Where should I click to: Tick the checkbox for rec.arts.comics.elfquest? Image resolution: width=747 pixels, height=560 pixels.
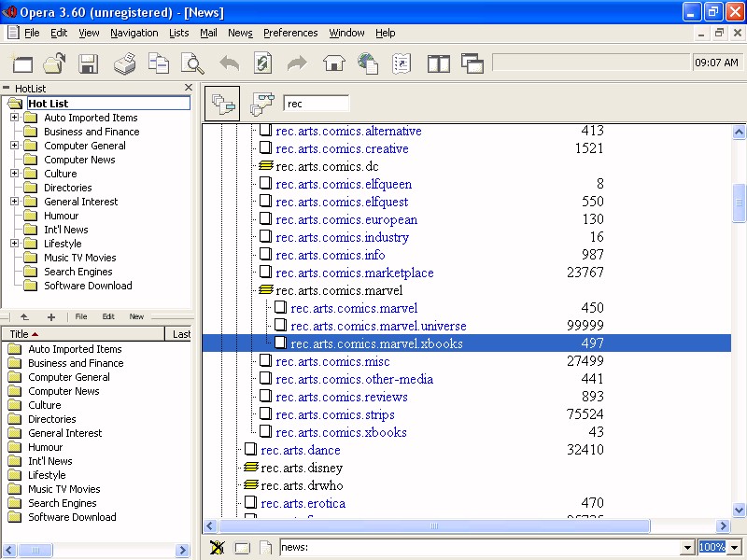coord(265,202)
